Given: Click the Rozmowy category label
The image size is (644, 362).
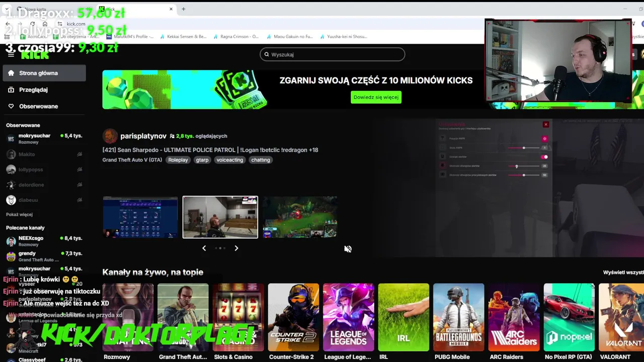Looking at the screenshot, I should point(117,357).
